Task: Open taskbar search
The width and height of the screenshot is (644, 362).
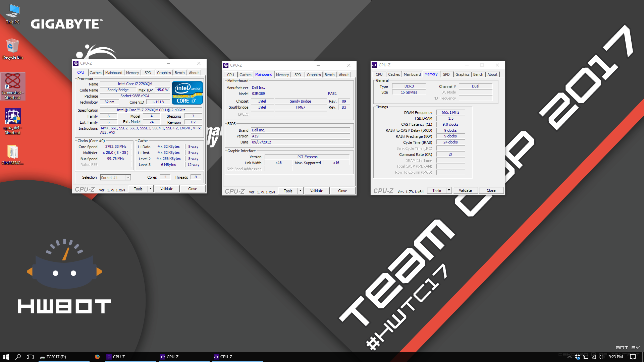Action: [18, 357]
